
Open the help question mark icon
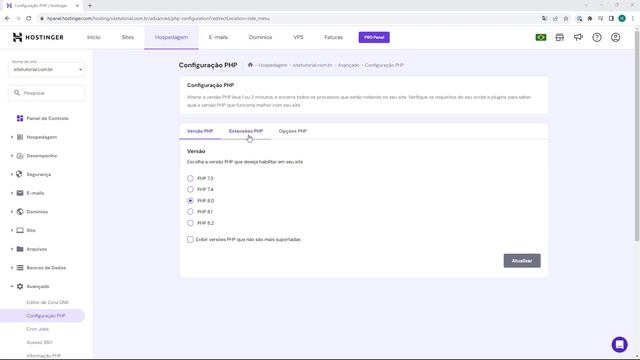pyautogui.click(x=597, y=38)
